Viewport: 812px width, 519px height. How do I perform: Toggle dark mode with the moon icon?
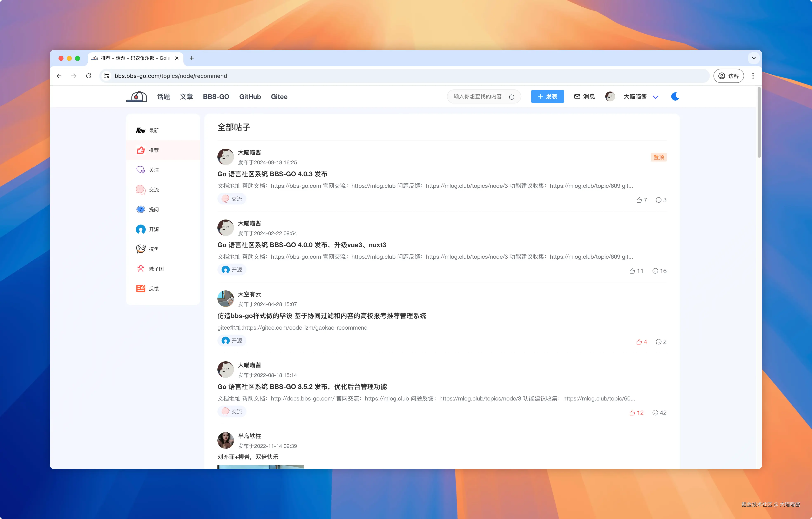tap(675, 97)
